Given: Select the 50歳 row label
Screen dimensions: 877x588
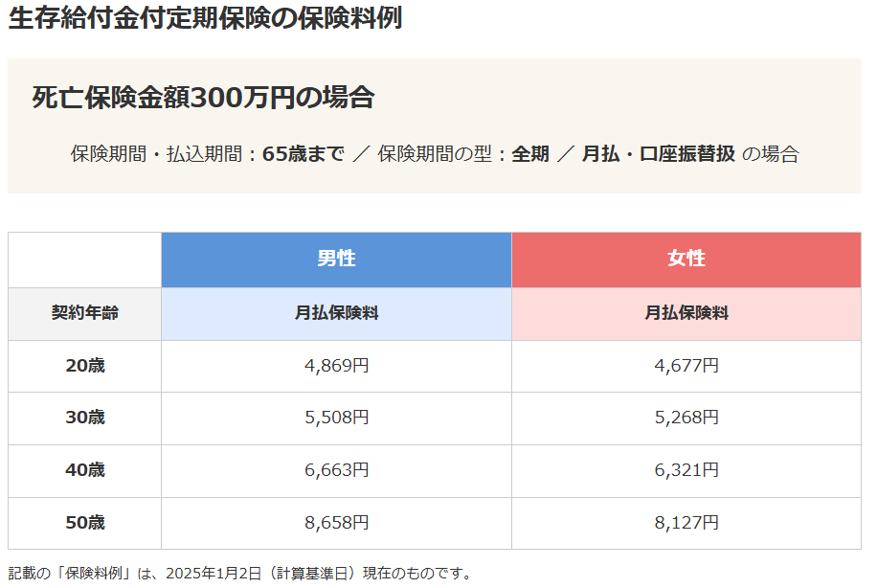Looking at the screenshot, I should click(x=85, y=523).
